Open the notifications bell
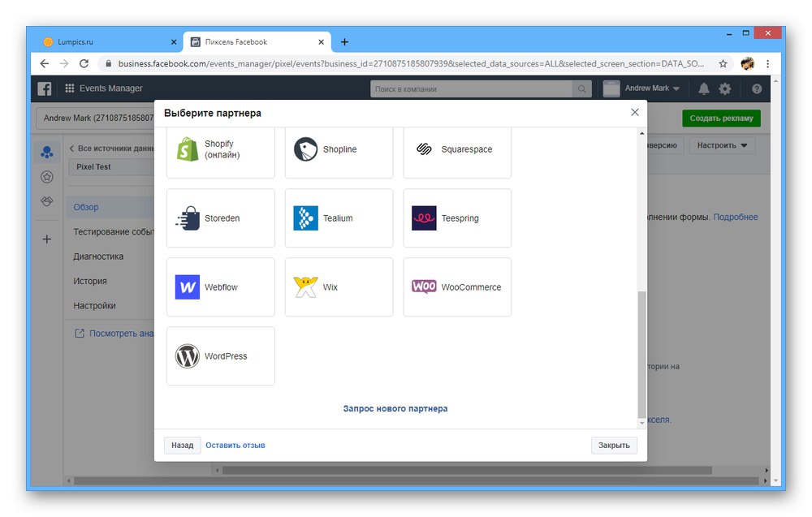Viewport: 812px width, 517px height. (x=704, y=89)
